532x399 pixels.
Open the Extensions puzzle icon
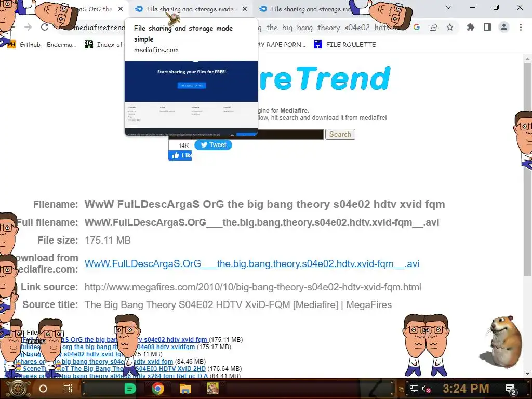click(471, 27)
